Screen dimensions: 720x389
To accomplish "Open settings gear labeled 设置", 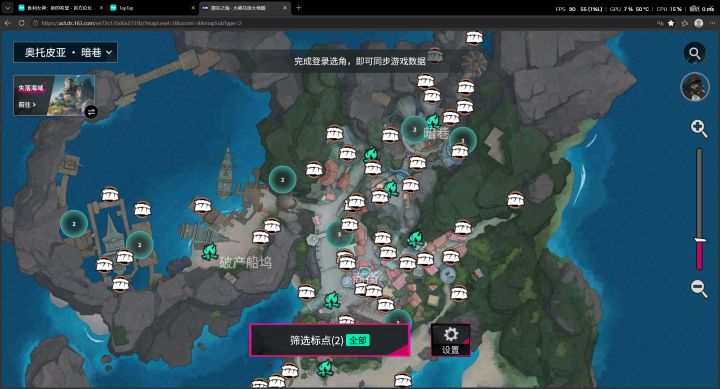I will point(450,340).
